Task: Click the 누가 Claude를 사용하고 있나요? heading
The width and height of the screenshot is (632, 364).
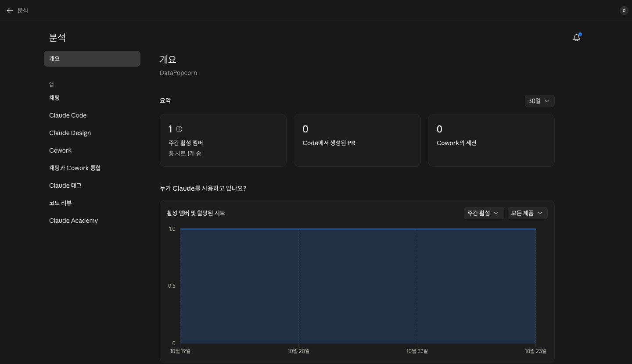Action: [x=203, y=189]
